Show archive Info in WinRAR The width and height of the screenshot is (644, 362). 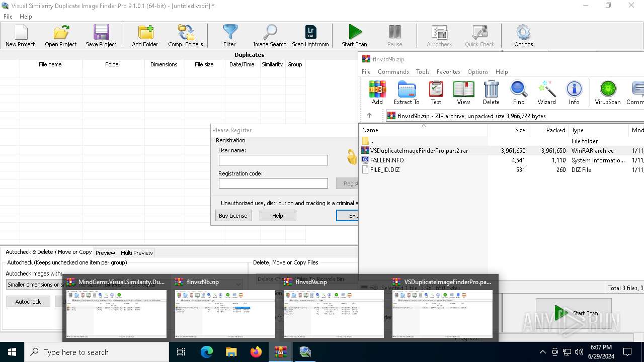[x=574, y=93]
